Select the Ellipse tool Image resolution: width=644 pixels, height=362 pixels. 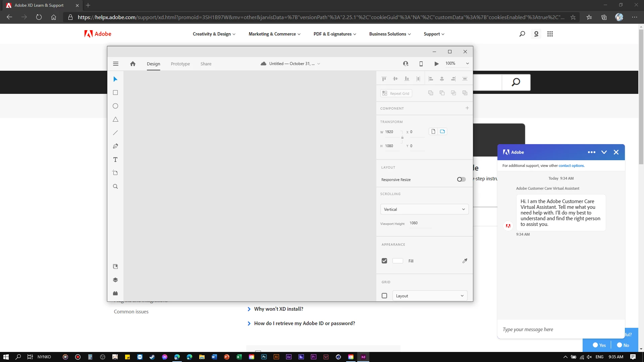[115, 106]
